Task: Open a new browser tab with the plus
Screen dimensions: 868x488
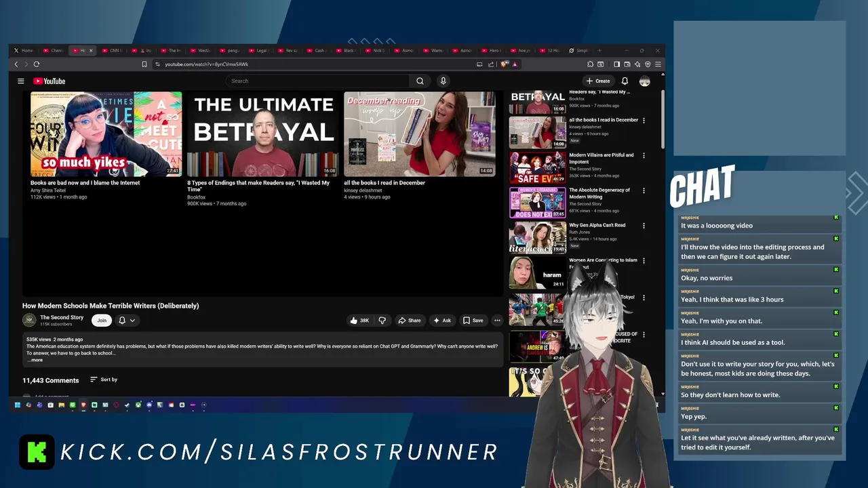Action: pyautogui.click(x=599, y=50)
